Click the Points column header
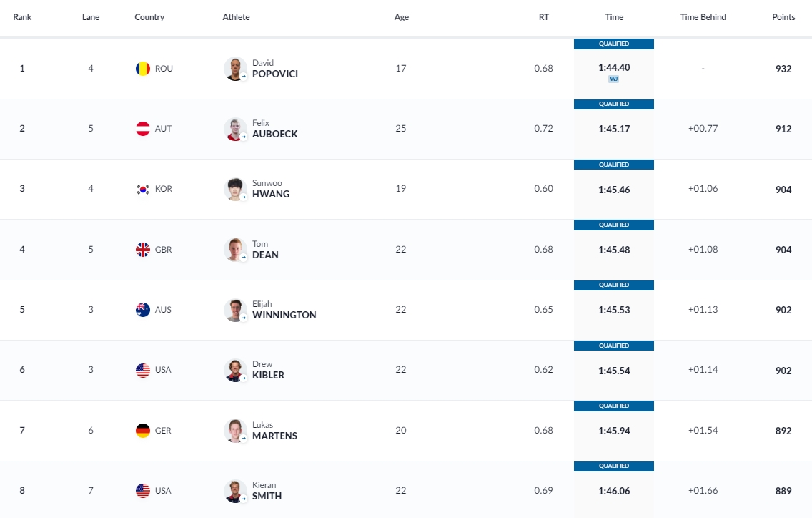This screenshot has width=812, height=518. pyautogui.click(x=783, y=17)
